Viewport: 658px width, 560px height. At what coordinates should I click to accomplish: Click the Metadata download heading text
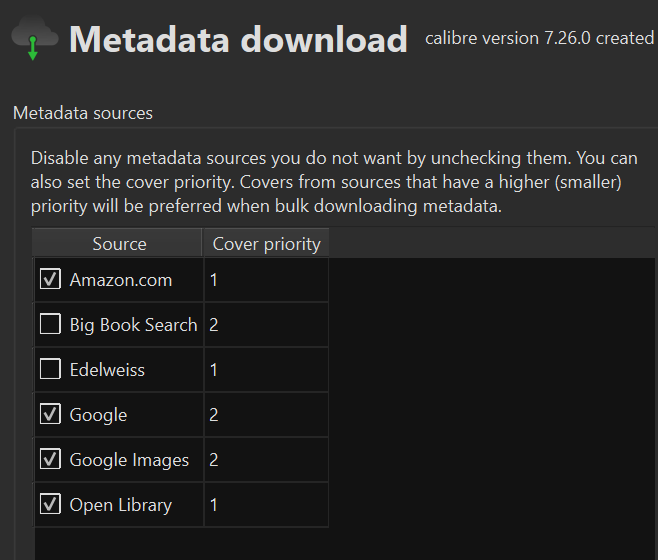[x=238, y=40]
